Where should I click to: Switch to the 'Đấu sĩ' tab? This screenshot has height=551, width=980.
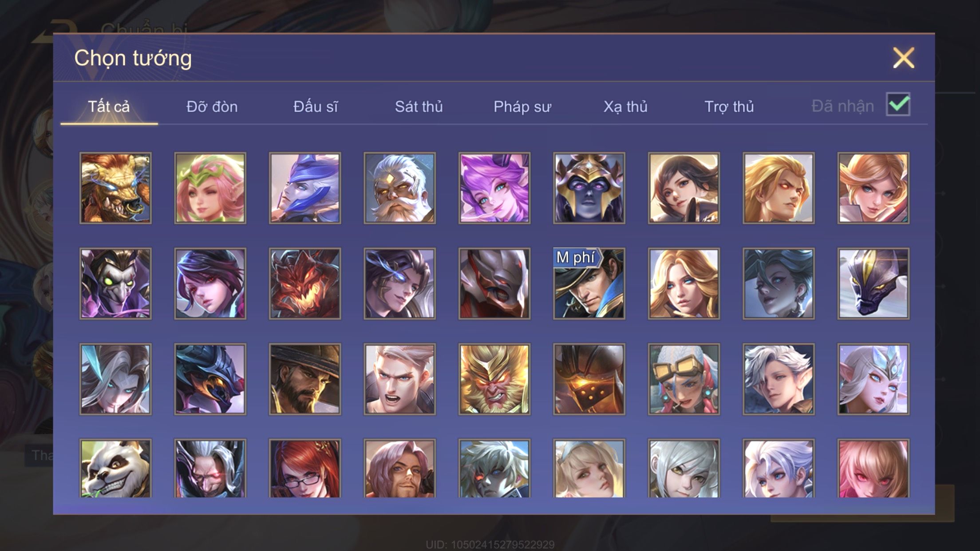click(316, 107)
